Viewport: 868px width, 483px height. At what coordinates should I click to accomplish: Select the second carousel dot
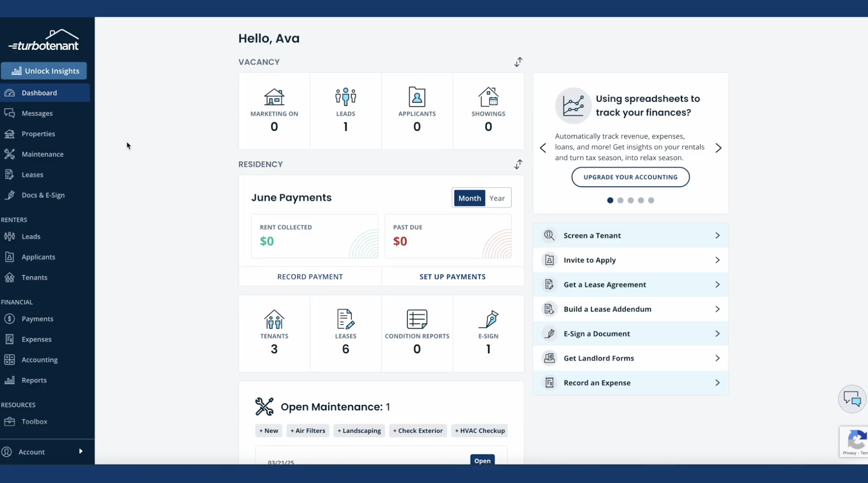pos(620,200)
